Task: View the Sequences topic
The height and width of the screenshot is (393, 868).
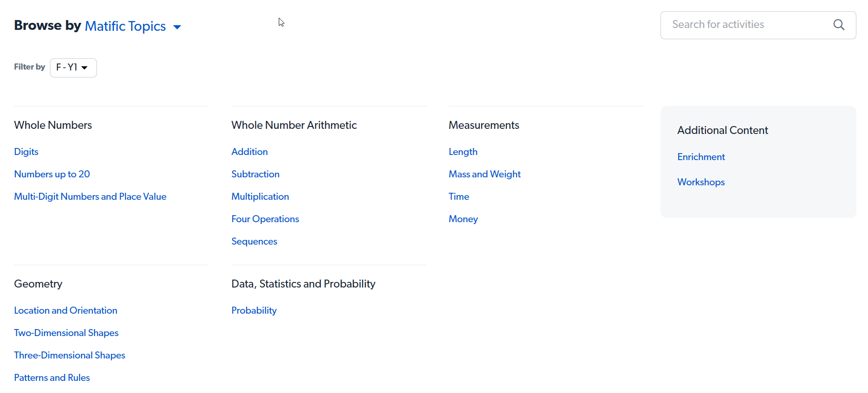Action: 254,241
